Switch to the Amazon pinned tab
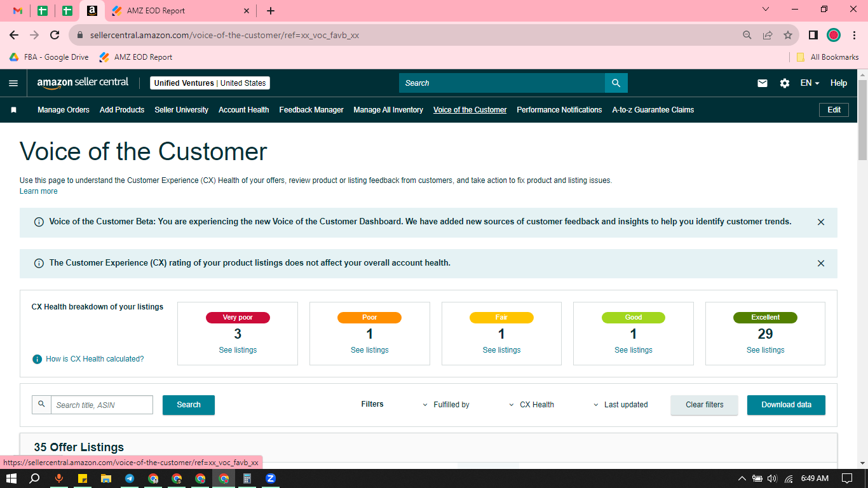Screen dimensions: 868x488 [92, 11]
